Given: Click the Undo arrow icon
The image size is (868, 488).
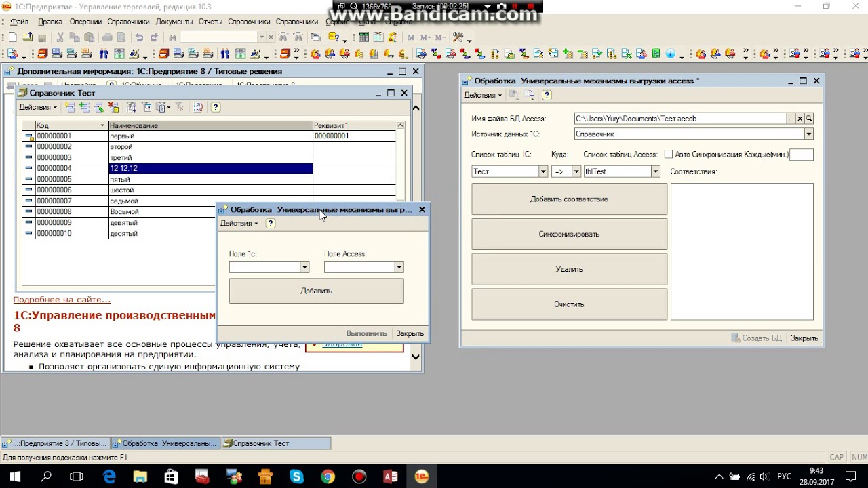Looking at the screenshot, I should [139, 37].
